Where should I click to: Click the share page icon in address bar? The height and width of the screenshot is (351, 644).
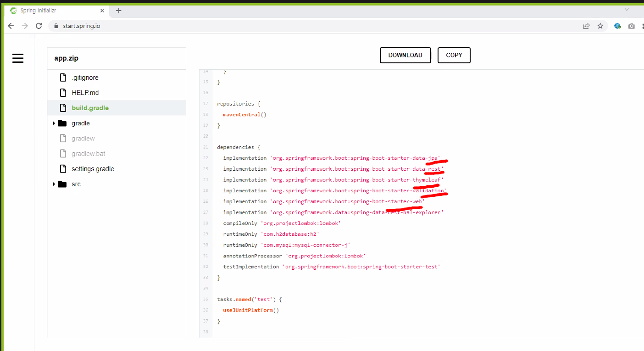pyautogui.click(x=586, y=26)
